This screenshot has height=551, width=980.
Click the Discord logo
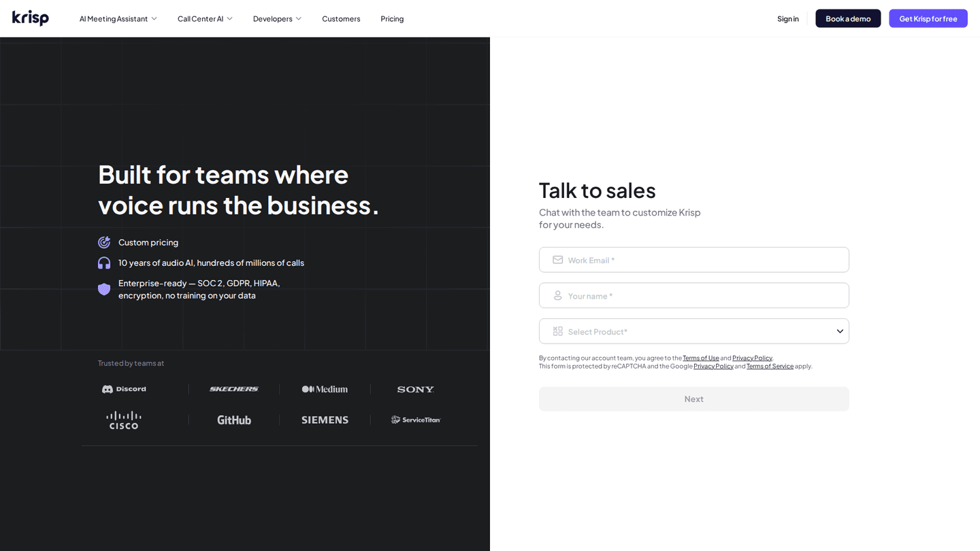pos(124,389)
